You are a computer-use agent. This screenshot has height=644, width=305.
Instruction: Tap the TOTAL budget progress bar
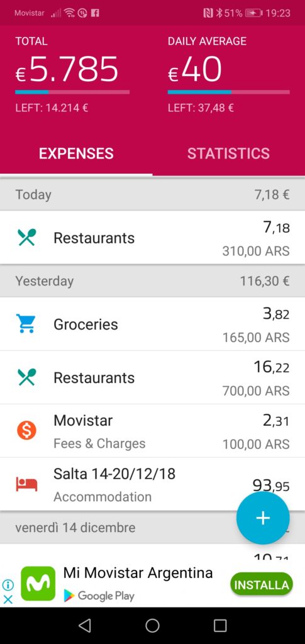pyautogui.click(x=72, y=92)
